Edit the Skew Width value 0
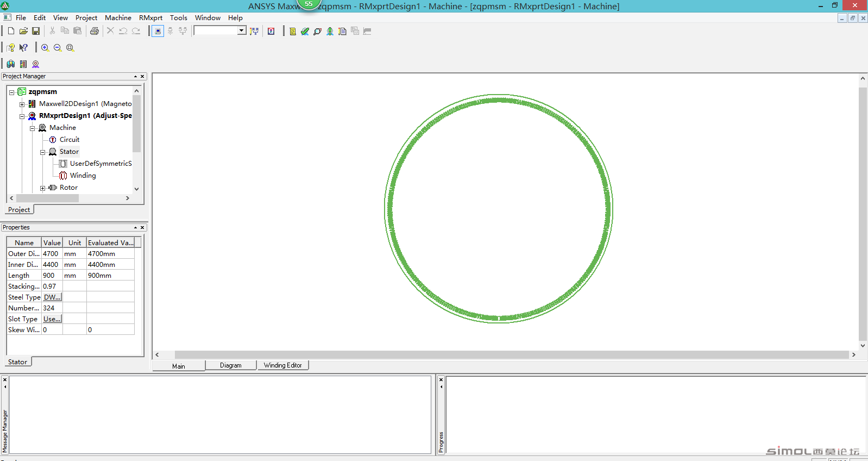This screenshot has width=868, height=461. (x=52, y=330)
